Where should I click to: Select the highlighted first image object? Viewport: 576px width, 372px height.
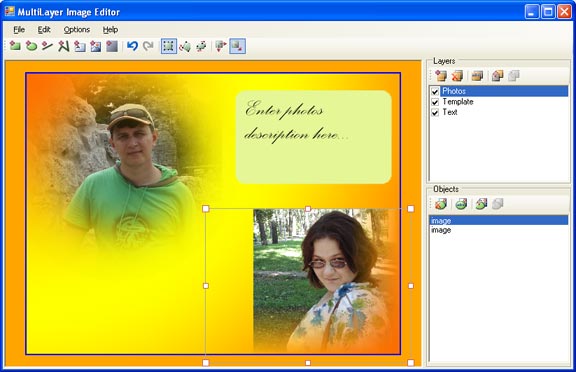pos(499,220)
